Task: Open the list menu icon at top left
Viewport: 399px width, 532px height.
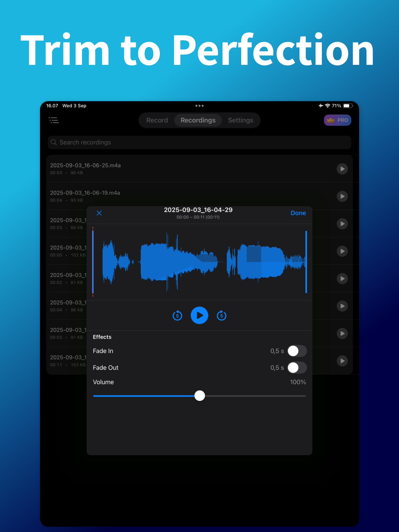Action: pos(54,120)
